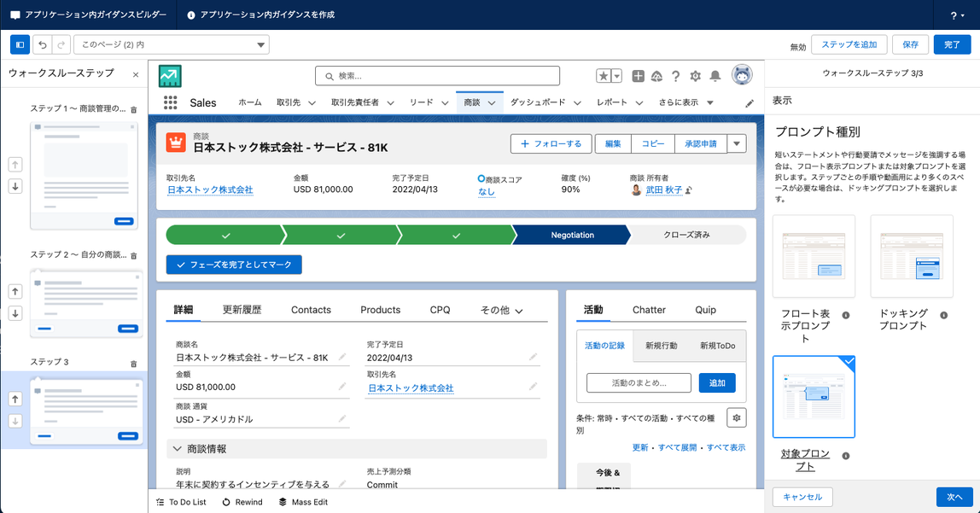Edit the 商談名 field pencil icon
980x513 pixels.
[x=341, y=357]
